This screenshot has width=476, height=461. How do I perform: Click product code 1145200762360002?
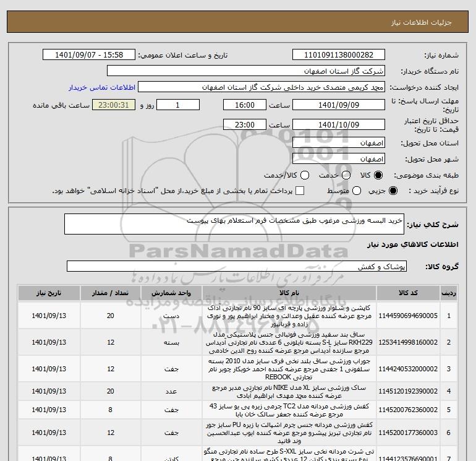[408, 410]
